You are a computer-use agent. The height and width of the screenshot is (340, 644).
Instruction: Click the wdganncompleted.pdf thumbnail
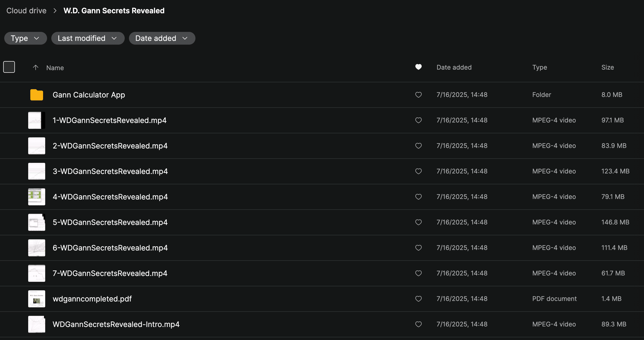[37, 299]
